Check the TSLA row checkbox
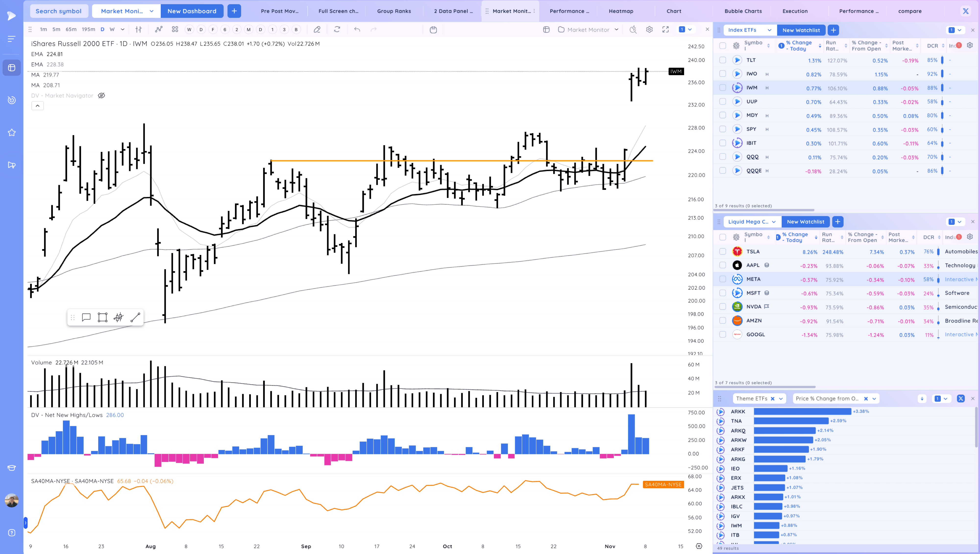Image resolution: width=980 pixels, height=554 pixels. point(722,252)
